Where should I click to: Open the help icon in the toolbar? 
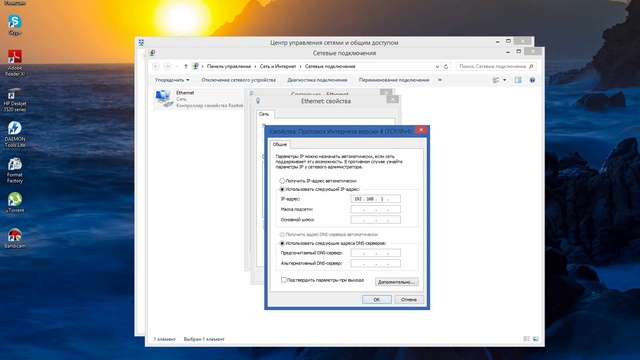click(x=532, y=80)
